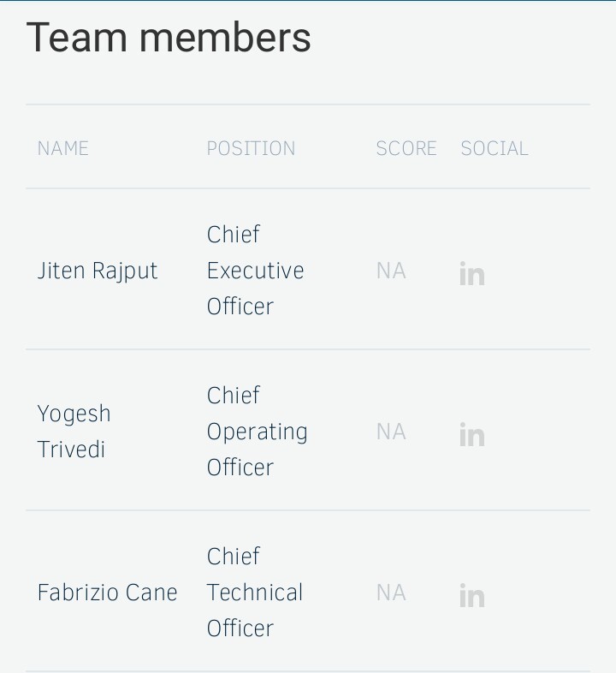This screenshot has width=616, height=673.
Task: Click Chief Operating Officer position text
Action: coord(257,432)
